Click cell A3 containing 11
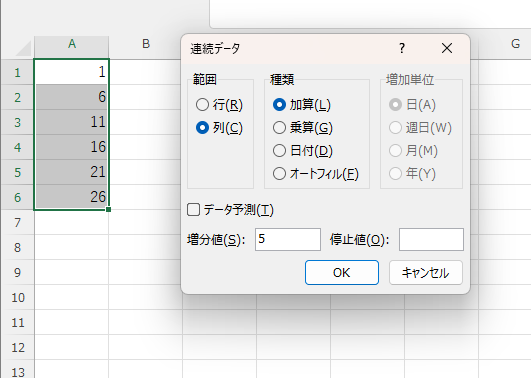 click(71, 122)
